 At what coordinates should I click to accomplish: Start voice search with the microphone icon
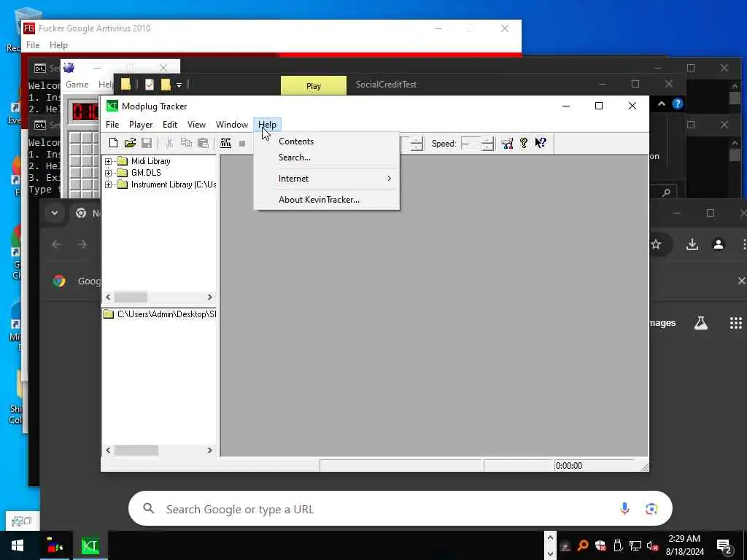point(624,508)
